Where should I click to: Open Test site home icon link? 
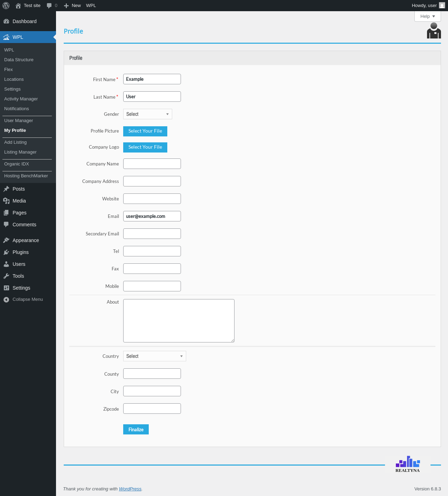(x=18, y=6)
